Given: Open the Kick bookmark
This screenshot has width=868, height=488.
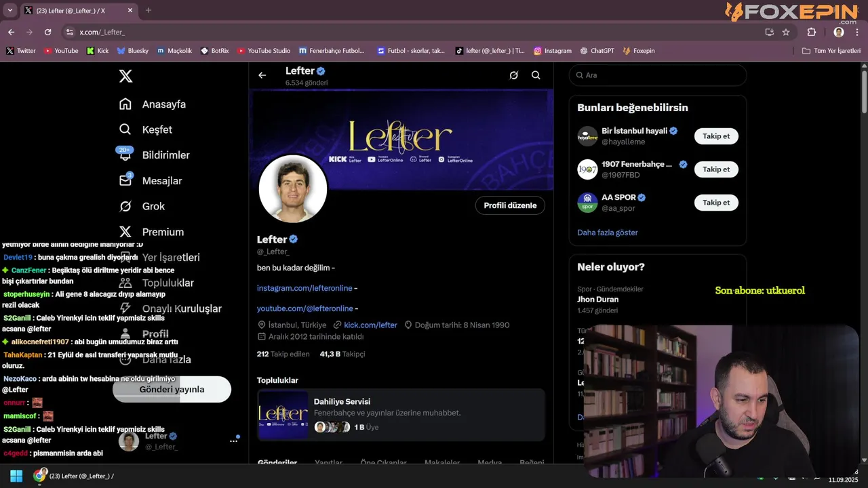Looking at the screenshot, I should [98, 51].
